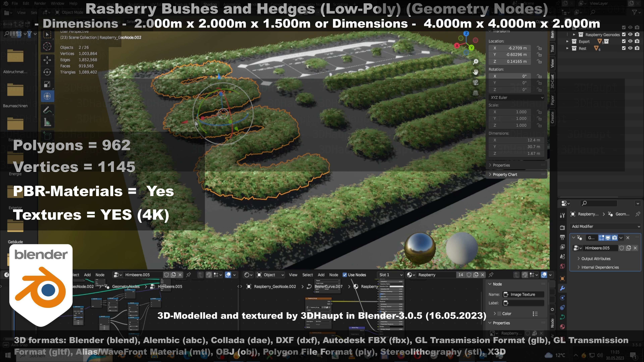This screenshot has width=644, height=362.
Task: Select the Cursor tool in toolbar
Action: pos(47,46)
